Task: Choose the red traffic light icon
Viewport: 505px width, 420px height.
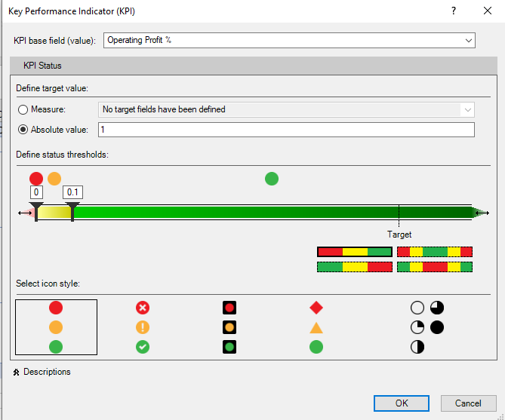Action: pos(229,308)
